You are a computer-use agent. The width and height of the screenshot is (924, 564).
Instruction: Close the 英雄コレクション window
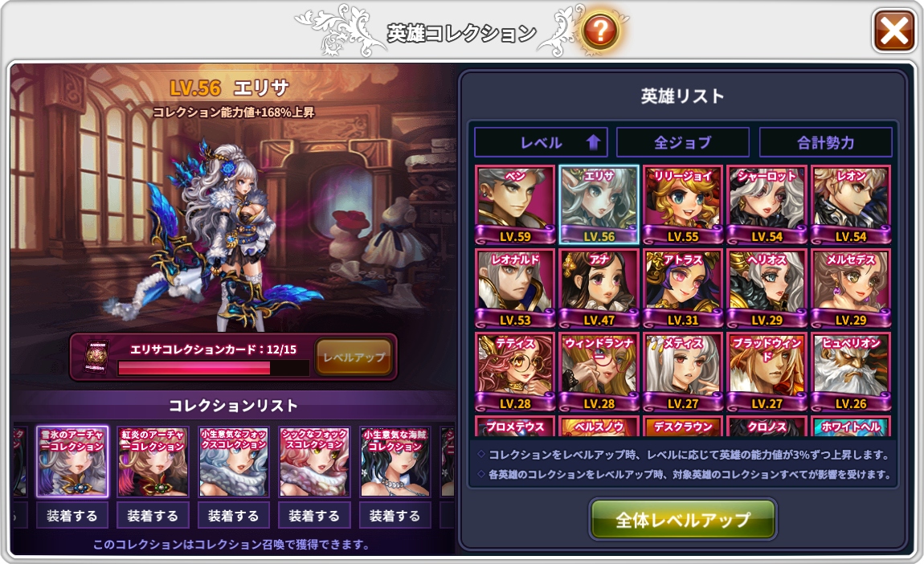(894, 31)
